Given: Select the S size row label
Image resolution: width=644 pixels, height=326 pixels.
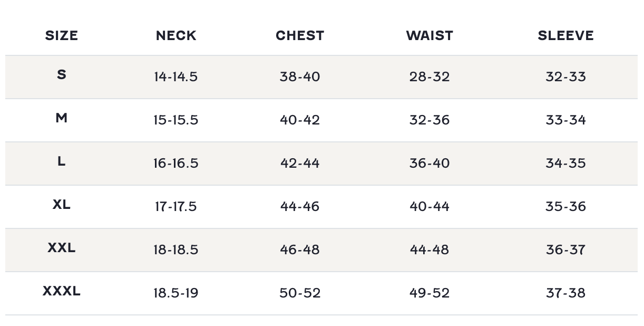Looking at the screenshot, I should coord(62,75).
